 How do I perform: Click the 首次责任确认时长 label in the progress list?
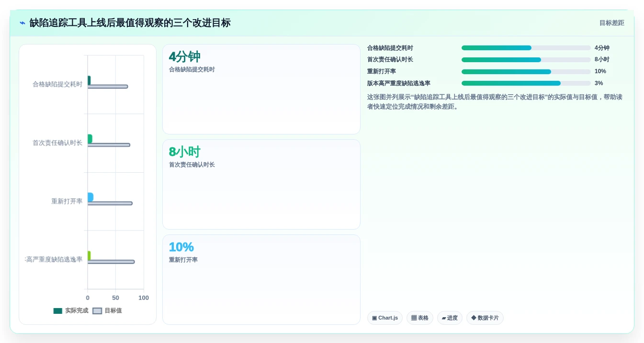click(390, 60)
